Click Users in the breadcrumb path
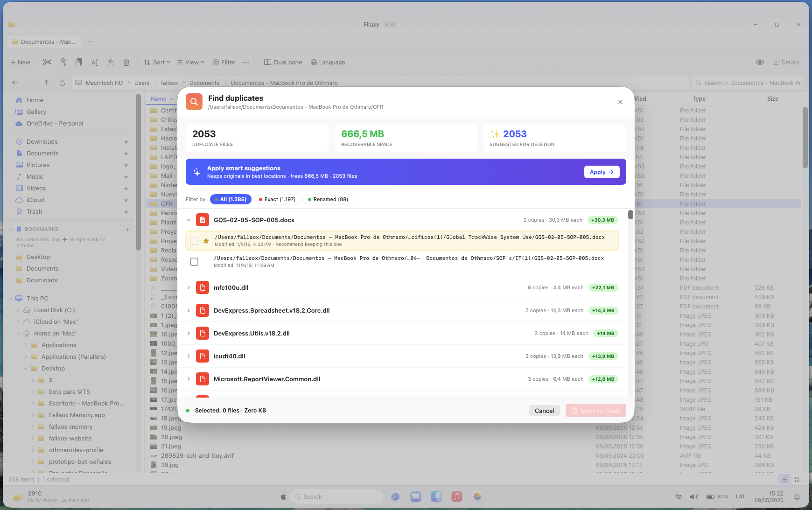The height and width of the screenshot is (510, 812). pyautogui.click(x=142, y=83)
